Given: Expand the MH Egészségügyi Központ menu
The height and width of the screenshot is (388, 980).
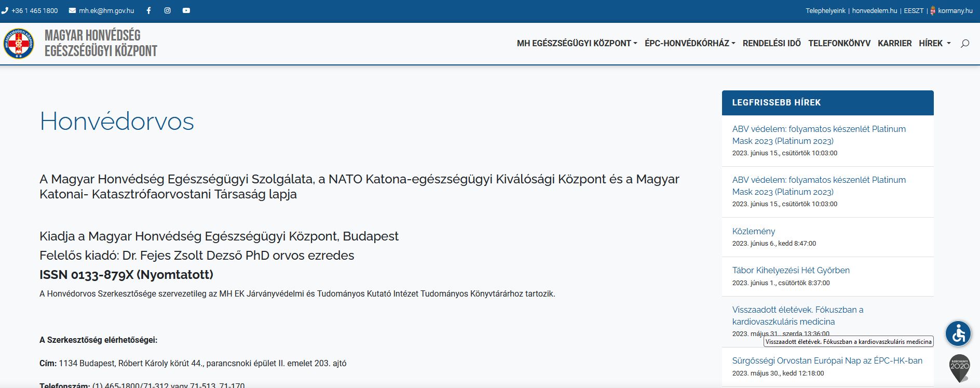Looking at the screenshot, I should (577, 44).
